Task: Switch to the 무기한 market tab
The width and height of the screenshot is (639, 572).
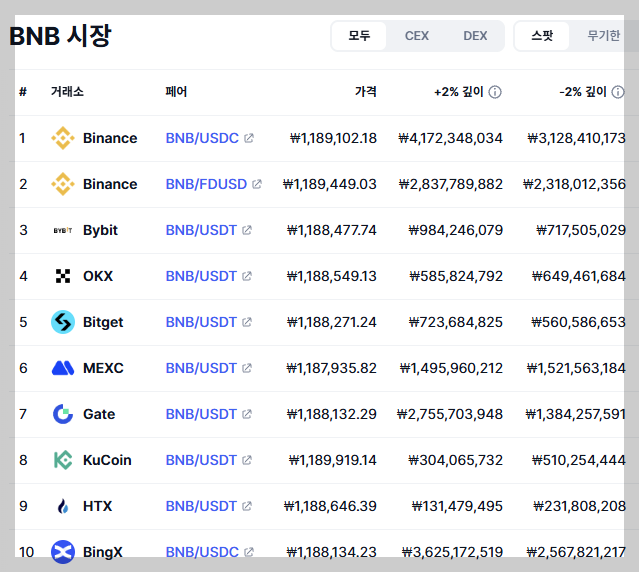Action: tap(603, 36)
